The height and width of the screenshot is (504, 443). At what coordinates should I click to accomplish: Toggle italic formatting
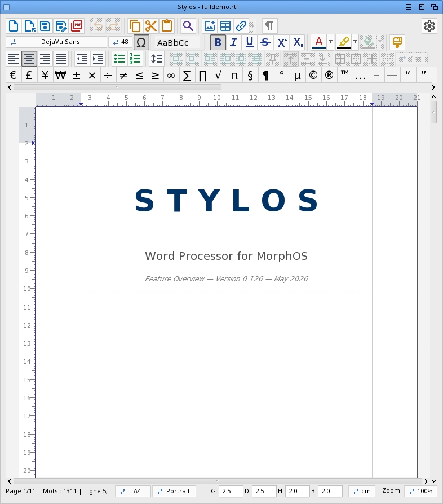[233, 42]
